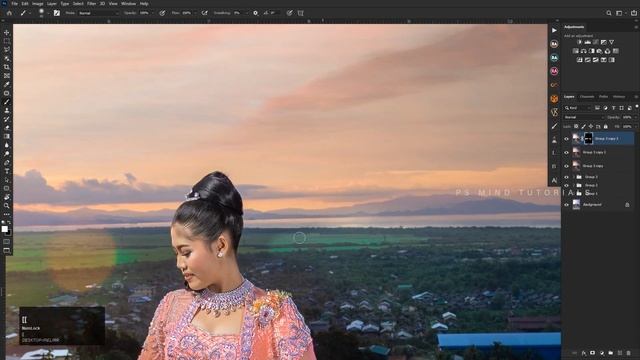Viewport: 640px width, 360px height.
Task: Open the File menu
Action: pyautogui.click(x=14, y=4)
